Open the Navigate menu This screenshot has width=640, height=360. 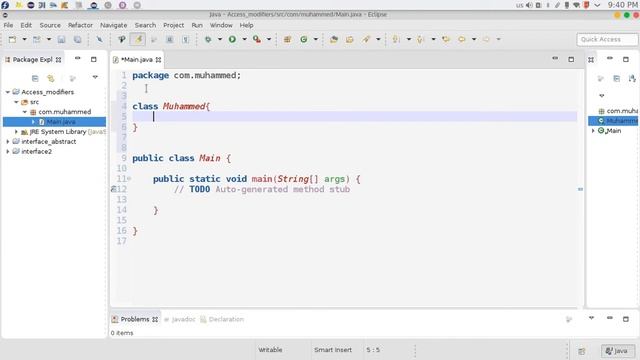tap(113, 25)
